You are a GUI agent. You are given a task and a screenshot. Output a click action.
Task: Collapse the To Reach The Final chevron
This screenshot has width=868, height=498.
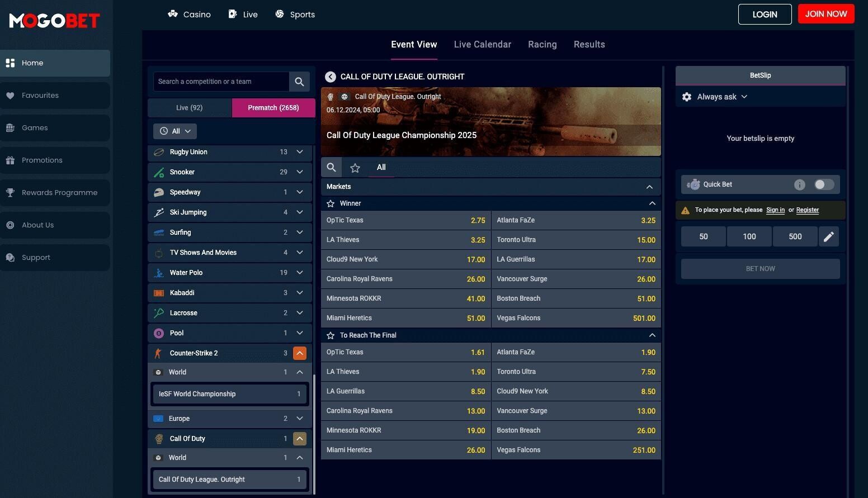tap(652, 335)
